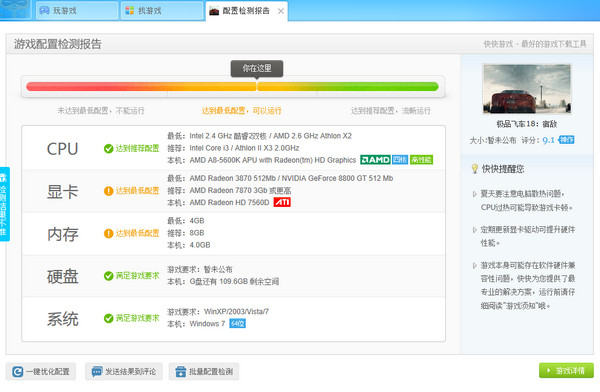Click the lightbulb icon beside 快快提醒您
600x392 pixels.
point(474,169)
